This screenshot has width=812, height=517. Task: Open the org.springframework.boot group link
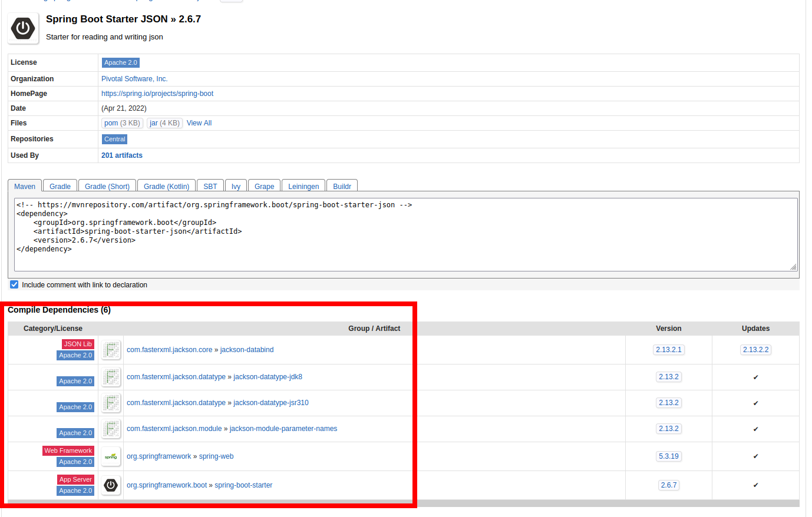(x=167, y=485)
